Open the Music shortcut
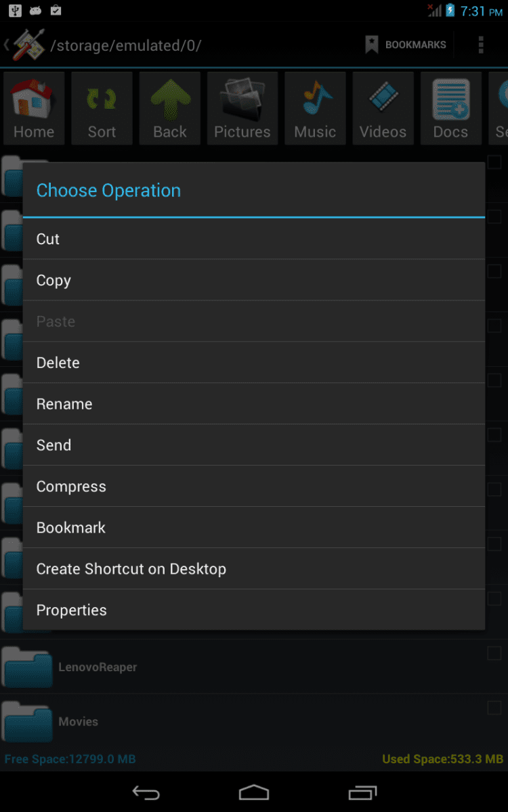The height and width of the screenshot is (812, 508). tap(315, 108)
